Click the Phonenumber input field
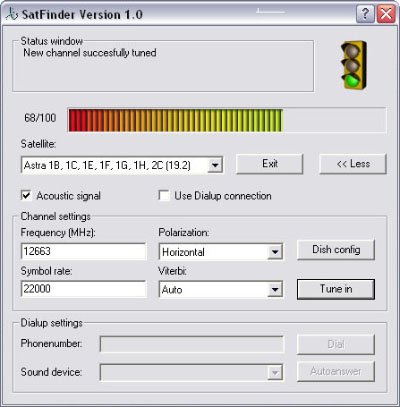The width and height of the screenshot is (400, 407). [192, 344]
